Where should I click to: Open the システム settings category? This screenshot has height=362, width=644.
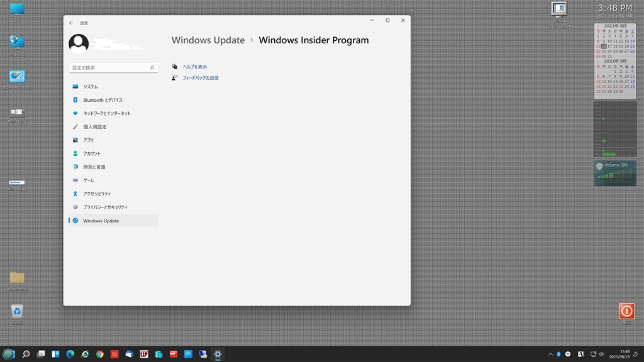tap(113, 87)
